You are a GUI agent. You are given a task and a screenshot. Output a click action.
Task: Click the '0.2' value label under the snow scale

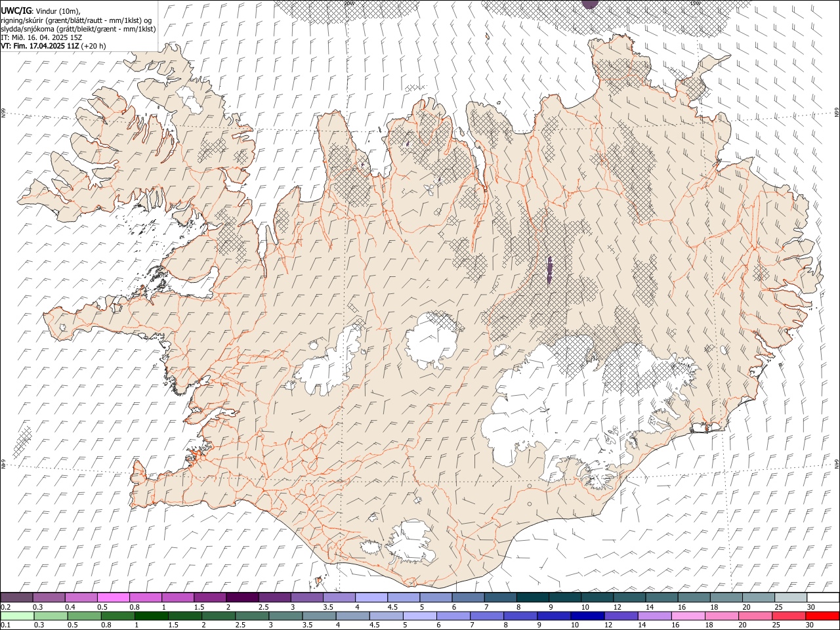(6, 607)
